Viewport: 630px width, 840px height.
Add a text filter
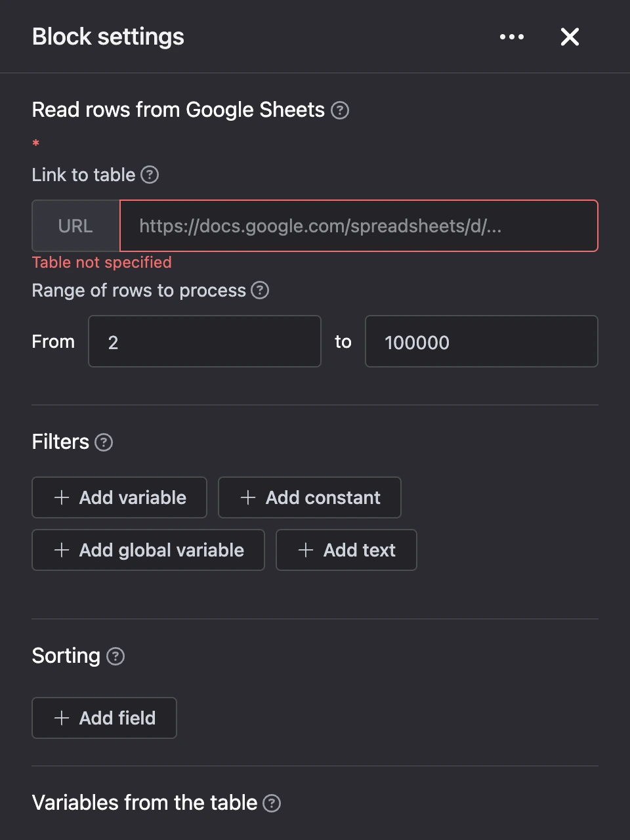tap(346, 550)
